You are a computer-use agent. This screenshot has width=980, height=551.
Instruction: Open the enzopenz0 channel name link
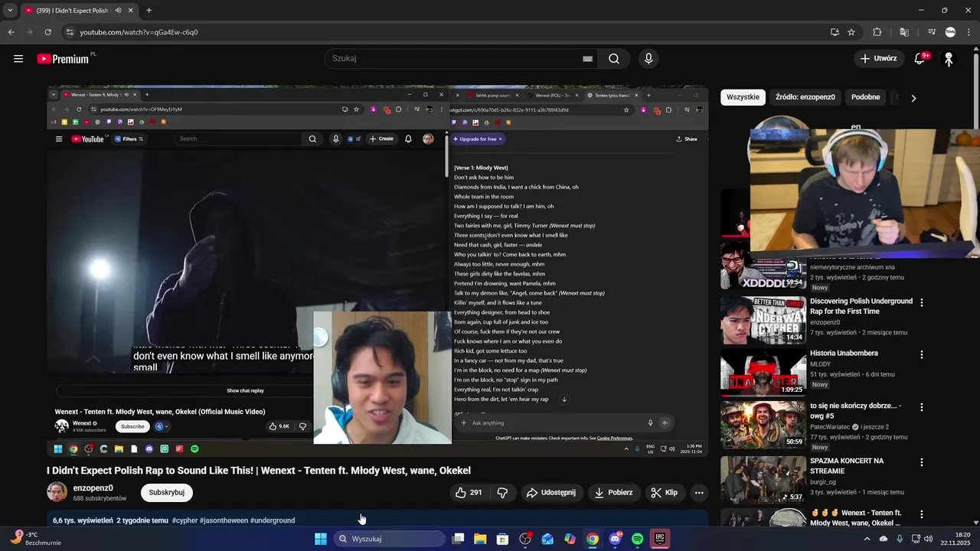point(93,487)
